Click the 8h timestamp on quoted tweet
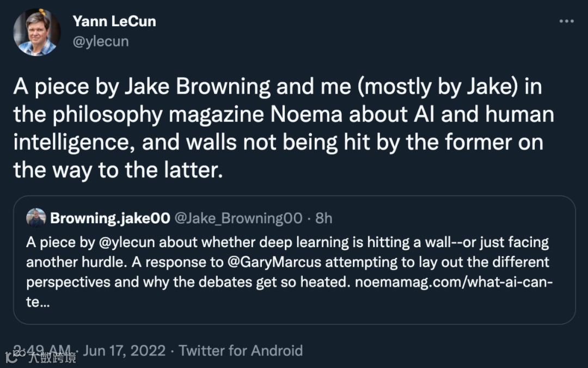The width and height of the screenshot is (588, 368). (323, 218)
